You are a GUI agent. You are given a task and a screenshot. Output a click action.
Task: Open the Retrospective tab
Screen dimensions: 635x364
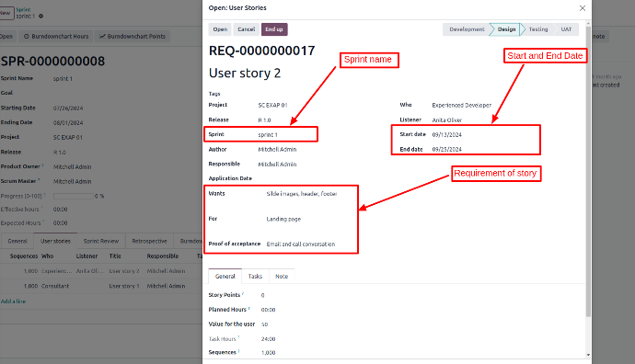149,241
